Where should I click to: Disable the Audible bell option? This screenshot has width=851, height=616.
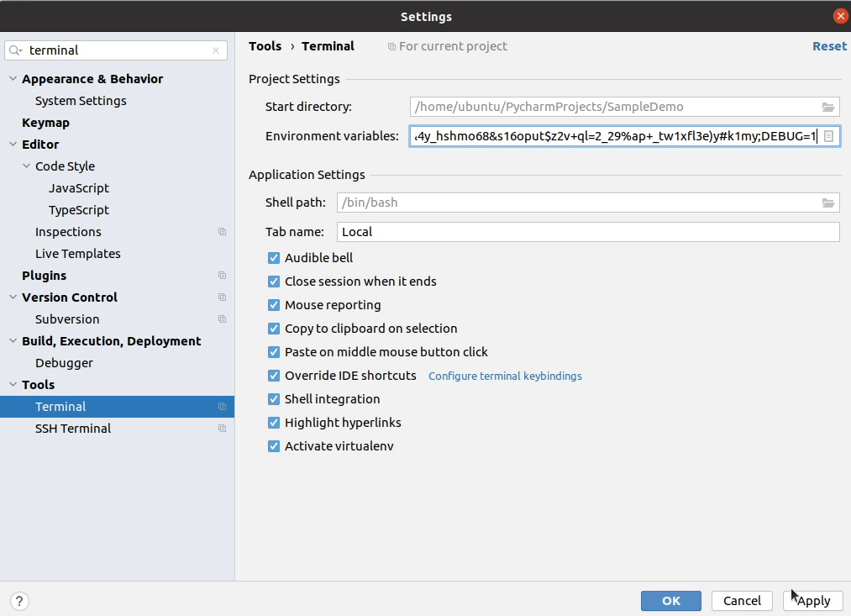[273, 258]
